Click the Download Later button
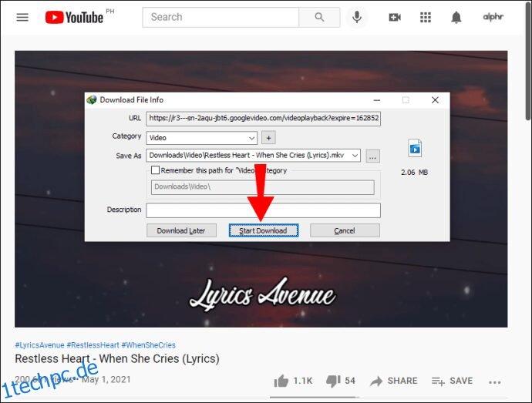Screen dimensions: 532x403 [x=181, y=230]
